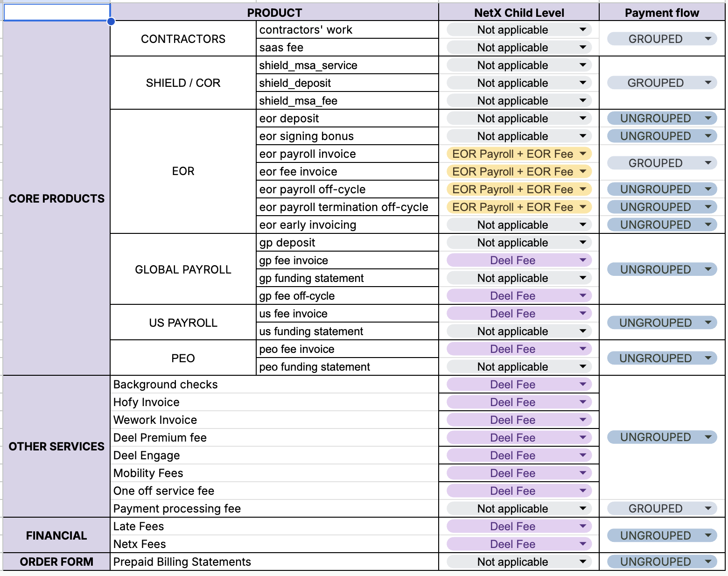Viewport: 728px width, 576px height.
Task: Select the CORE PRODUCTS merged cell
Action: tap(56, 198)
